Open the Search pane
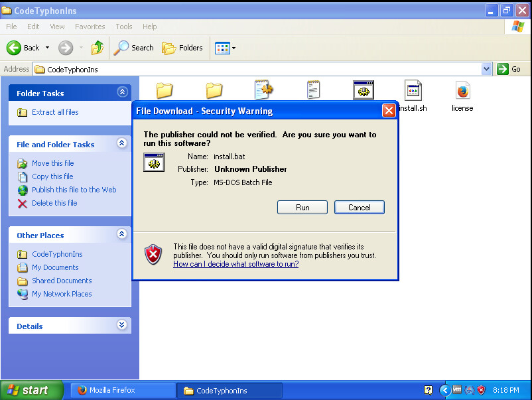This screenshot has width=532, height=400. pos(133,48)
